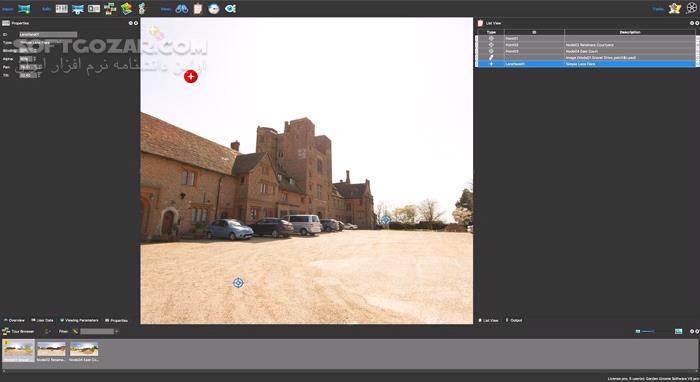Switch to the Properties tab

(x=117, y=320)
